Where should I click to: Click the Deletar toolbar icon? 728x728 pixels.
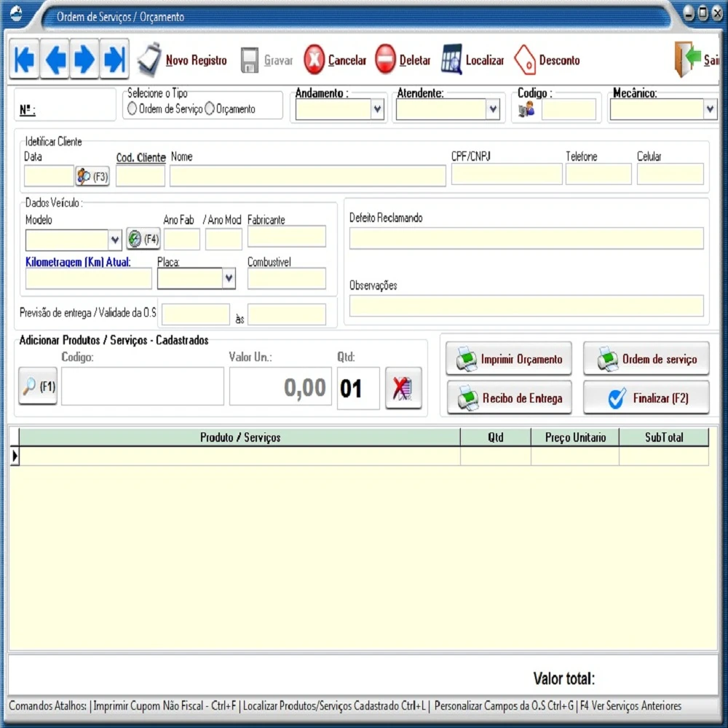point(403,60)
